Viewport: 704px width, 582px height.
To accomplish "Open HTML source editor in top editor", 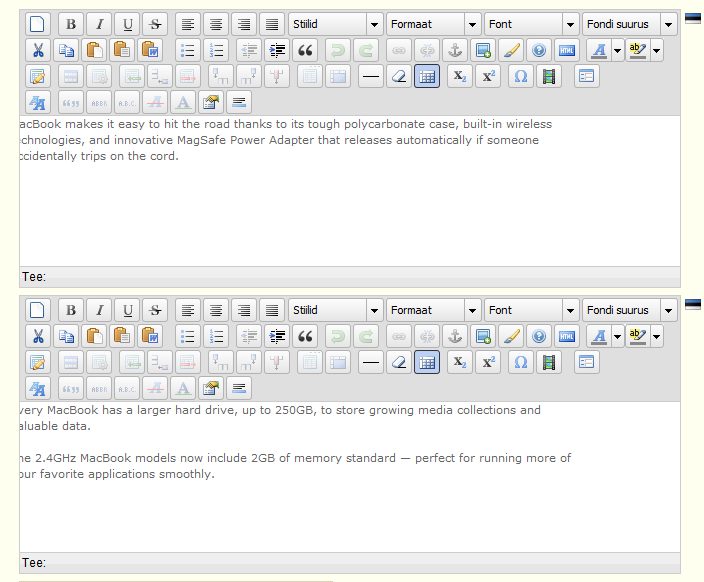I will [567, 50].
